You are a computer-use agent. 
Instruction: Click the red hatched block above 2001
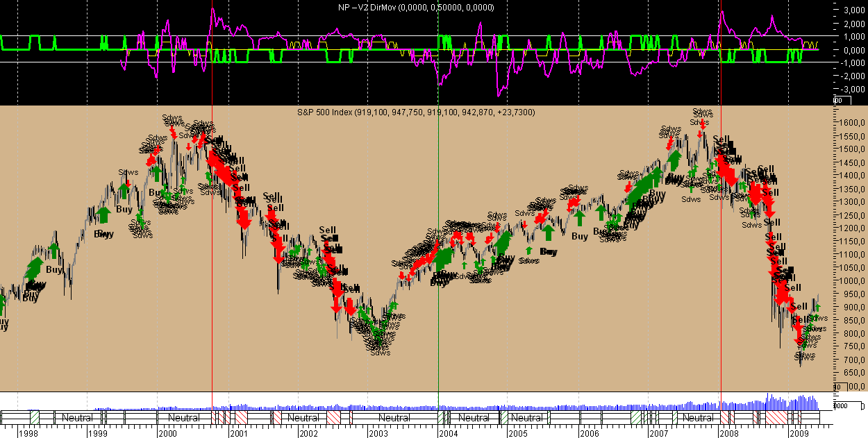(241, 418)
